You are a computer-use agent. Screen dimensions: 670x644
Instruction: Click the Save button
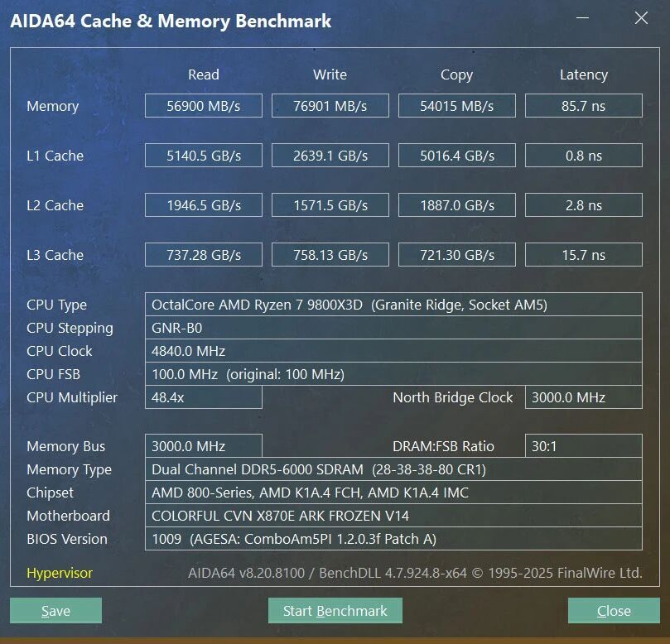55,611
